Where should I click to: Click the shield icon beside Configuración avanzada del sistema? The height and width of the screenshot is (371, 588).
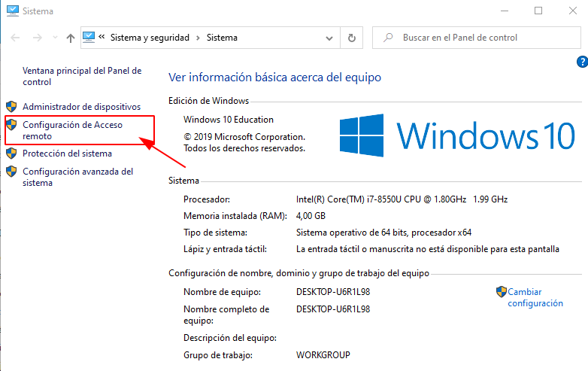(x=11, y=172)
